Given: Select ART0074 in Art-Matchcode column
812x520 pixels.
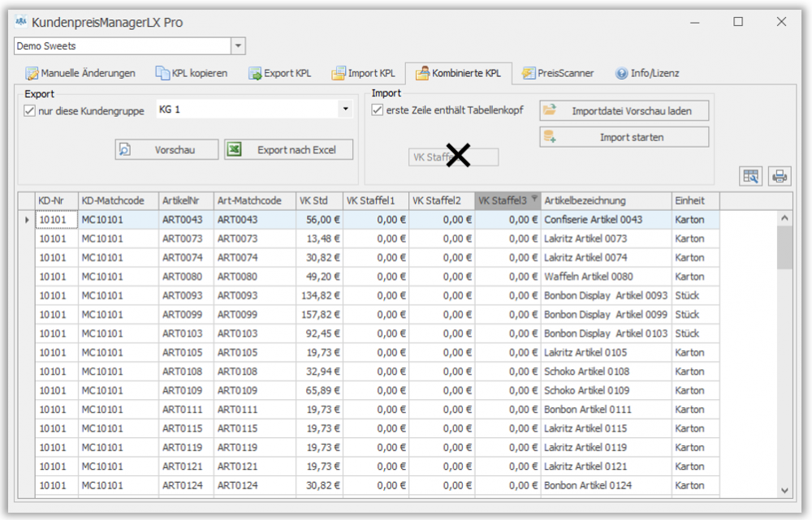Looking at the screenshot, I should point(255,258).
